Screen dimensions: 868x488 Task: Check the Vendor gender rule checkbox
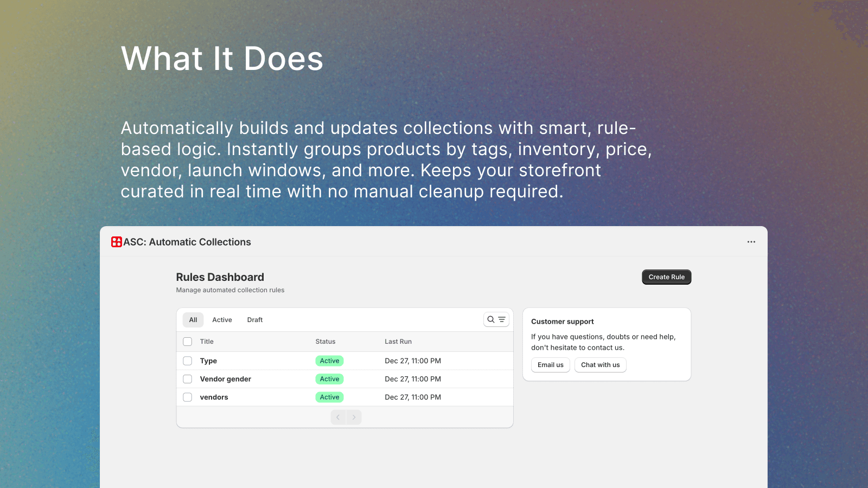coord(187,378)
